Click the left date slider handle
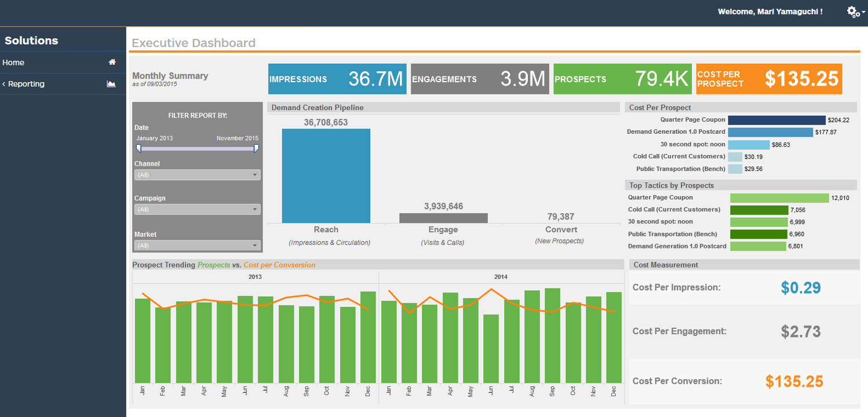The height and width of the screenshot is (417, 868). coord(138,148)
